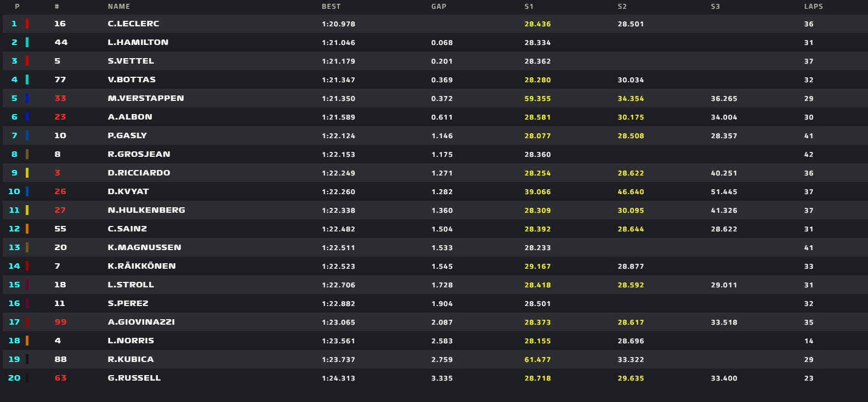This screenshot has height=402, width=868.
Task: Select Kubica's S1 time 61.477
Action: (x=537, y=360)
